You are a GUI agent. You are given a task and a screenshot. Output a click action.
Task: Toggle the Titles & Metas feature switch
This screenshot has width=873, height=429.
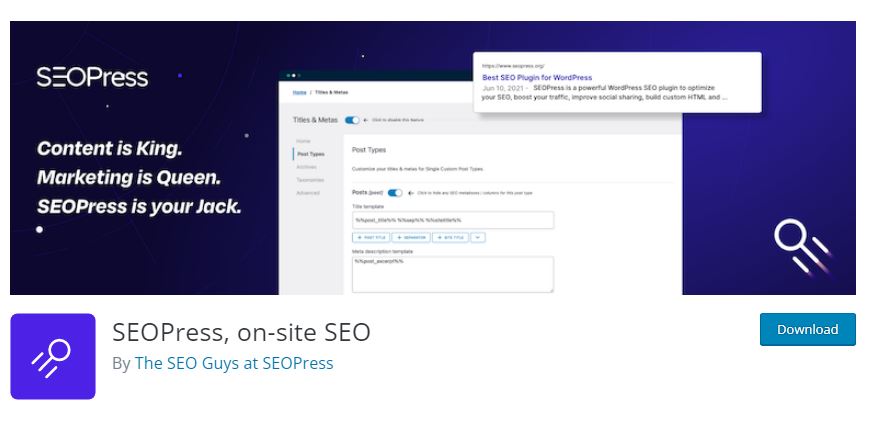(352, 120)
